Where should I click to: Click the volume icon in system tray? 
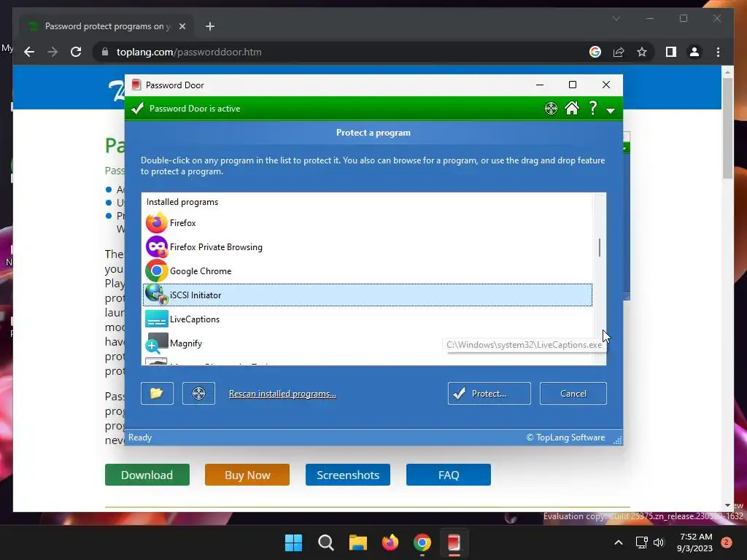(x=659, y=542)
